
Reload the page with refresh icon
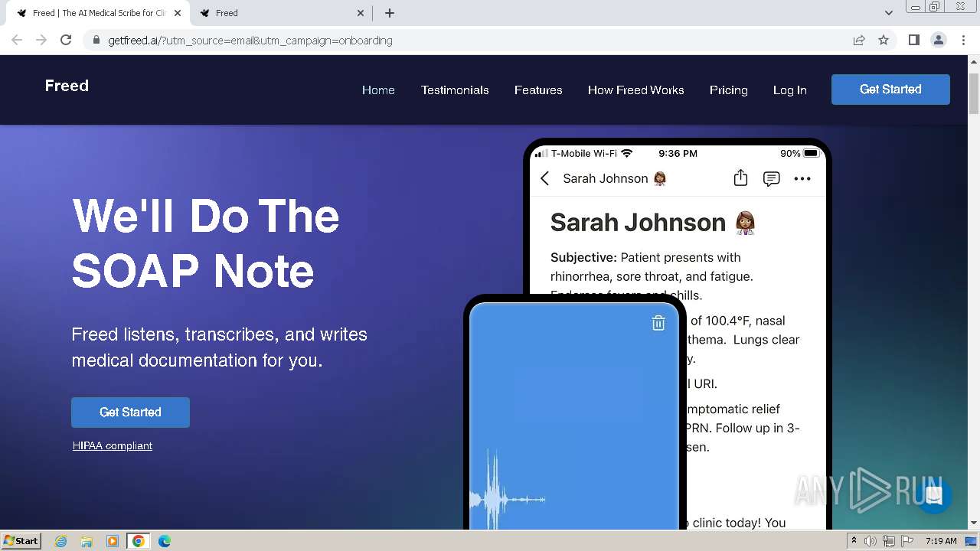66,40
